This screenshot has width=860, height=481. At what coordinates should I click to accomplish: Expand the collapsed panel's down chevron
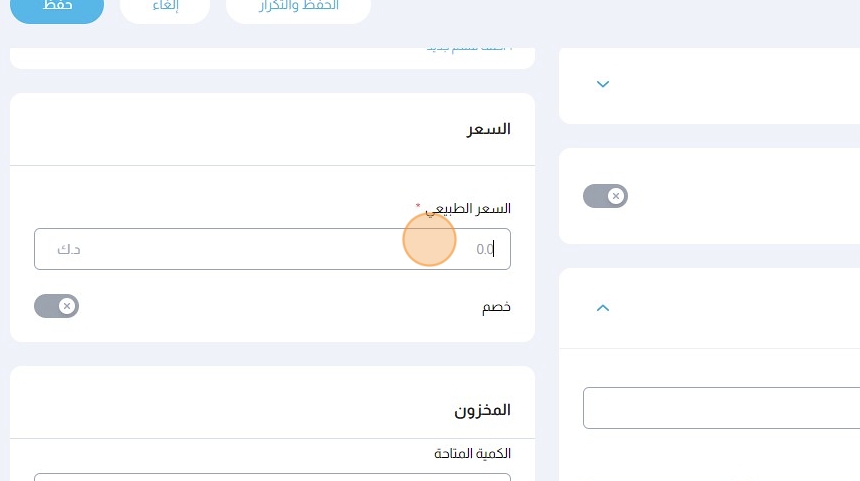(602, 84)
